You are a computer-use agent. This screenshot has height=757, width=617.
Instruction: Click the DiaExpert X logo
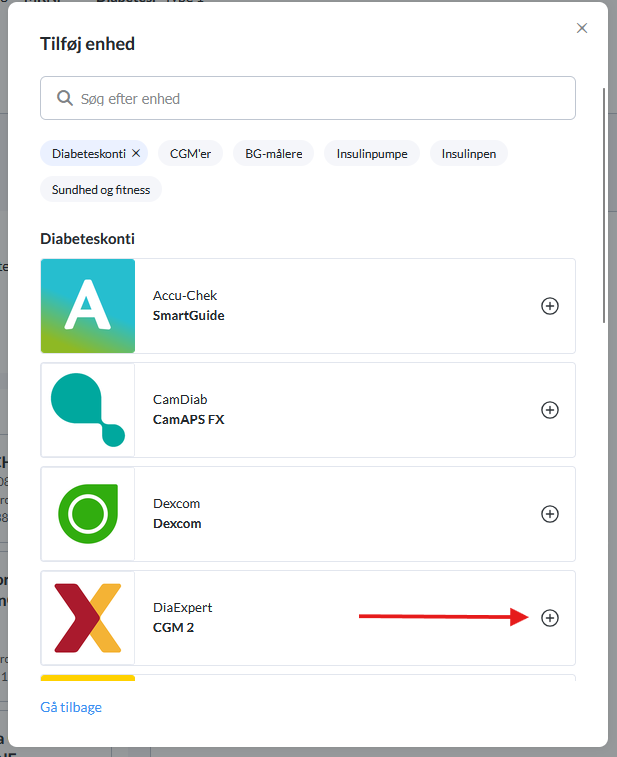(x=88, y=618)
